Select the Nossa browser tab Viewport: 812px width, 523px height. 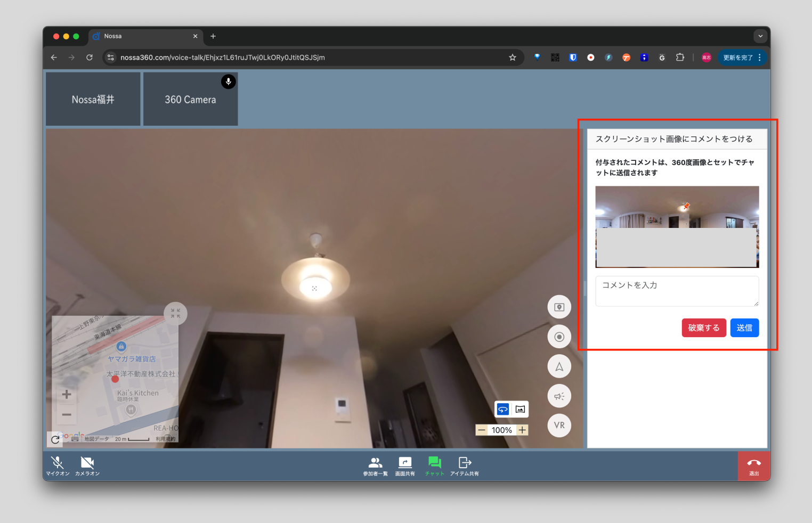(145, 36)
